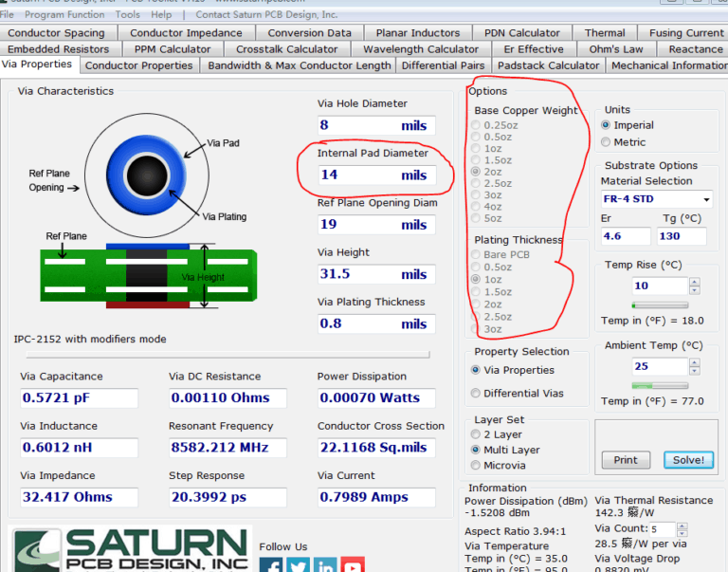Open the Program Function menu
Image resolution: width=728 pixels, height=572 pixels.
(64, 14)
